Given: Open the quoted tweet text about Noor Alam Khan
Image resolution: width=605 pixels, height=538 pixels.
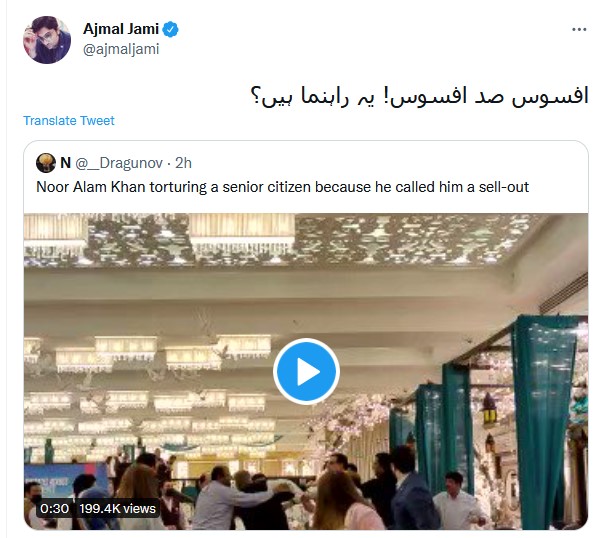Looking at the screenshot, I should click(282, 187).
